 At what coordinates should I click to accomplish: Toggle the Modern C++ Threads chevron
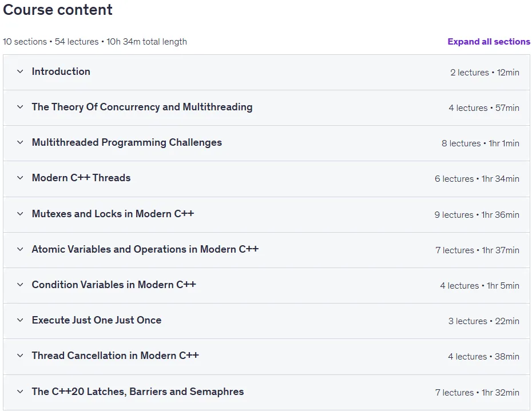coord(20,178)
